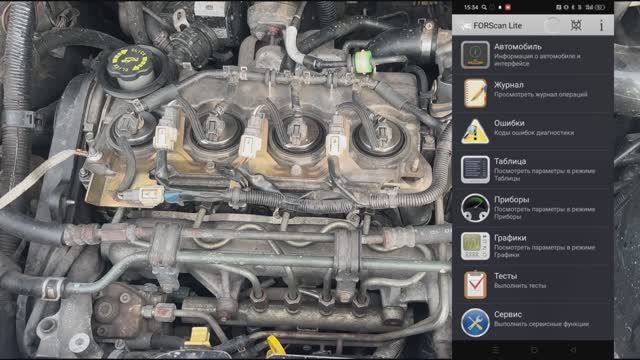
Task: Select the Журнал menu title
Action: (509, 85)
